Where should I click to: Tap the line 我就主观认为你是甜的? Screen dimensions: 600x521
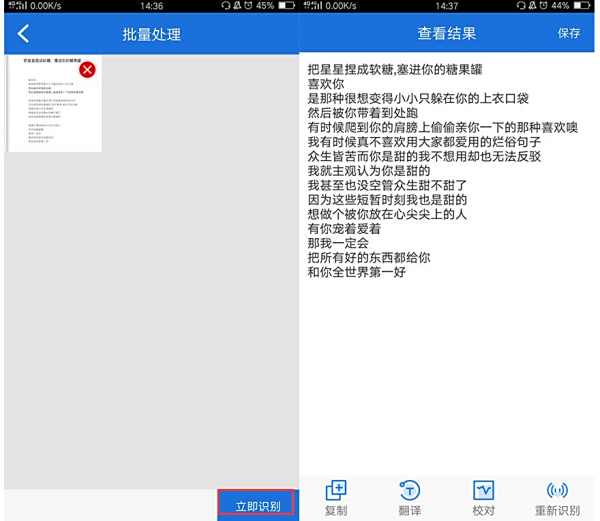tap(375, 171)
